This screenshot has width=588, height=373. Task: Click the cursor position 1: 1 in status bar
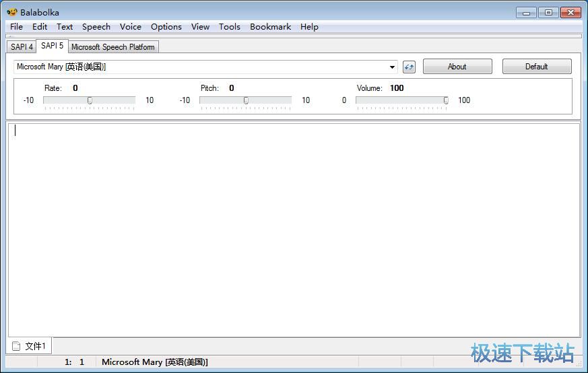point(74,362)
